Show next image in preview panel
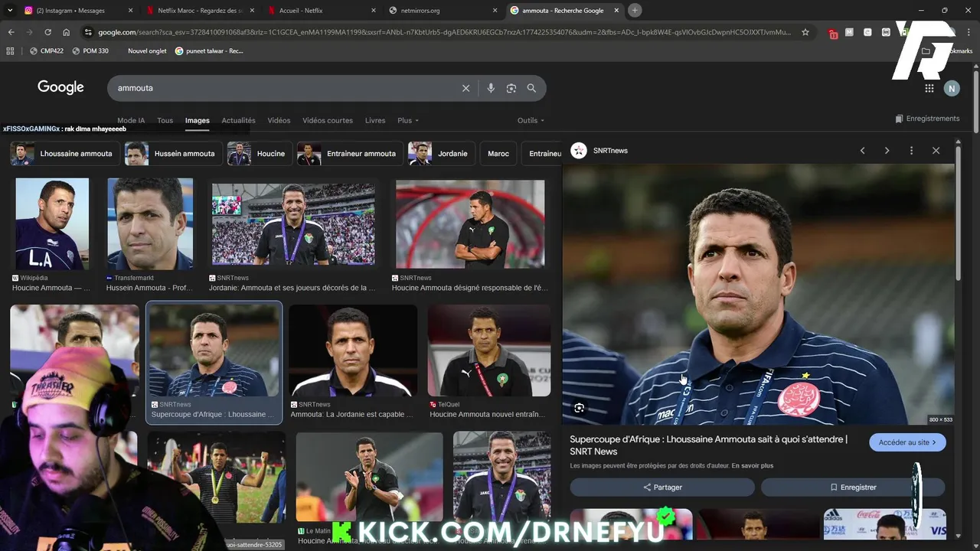980x551 pixels. [887, 151]
